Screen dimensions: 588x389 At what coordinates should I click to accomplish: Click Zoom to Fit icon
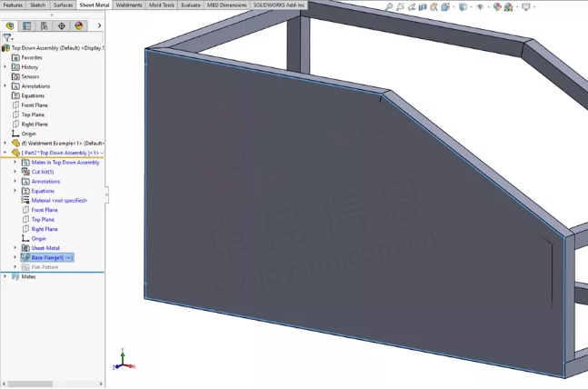click(x=389, y=6)
